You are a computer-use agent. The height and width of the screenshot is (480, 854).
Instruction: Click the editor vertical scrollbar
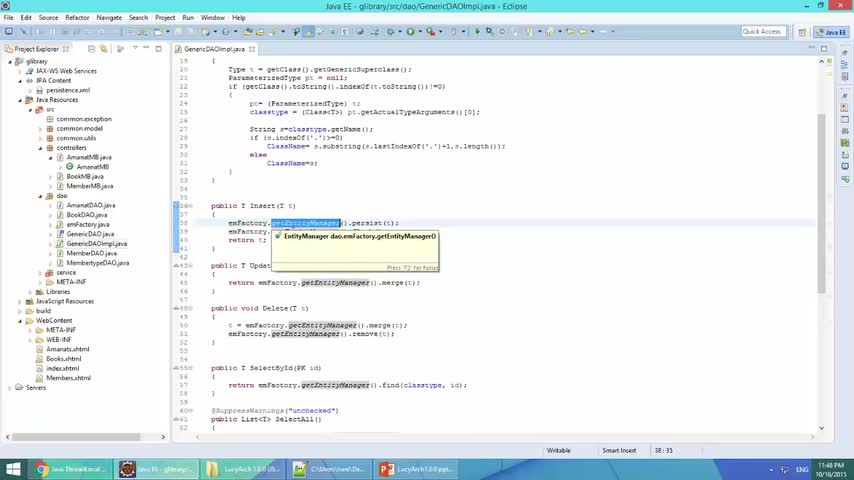click(821, 203)
